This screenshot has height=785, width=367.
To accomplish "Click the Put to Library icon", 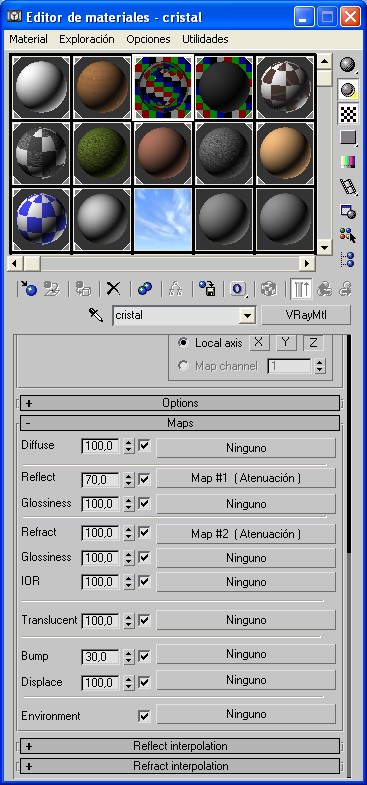I will (x=207, y=289).
